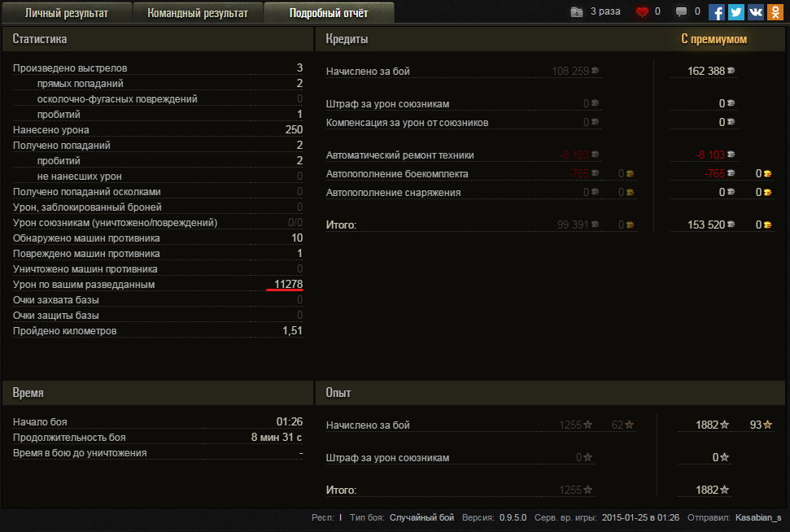The image size is (790, 532).
Task: Click the premium experience value 1882 in the Начислено за бой row
Action: (707, 425)
